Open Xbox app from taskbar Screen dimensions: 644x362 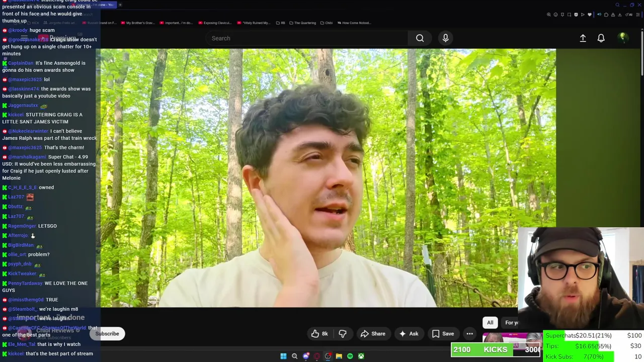(361, 356)
